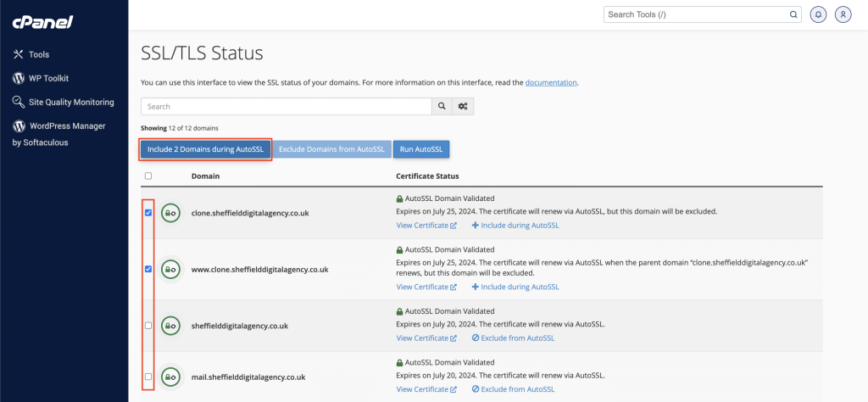
Task: Toggle the select-all domains checkbox in header
Action: (147, 176)
